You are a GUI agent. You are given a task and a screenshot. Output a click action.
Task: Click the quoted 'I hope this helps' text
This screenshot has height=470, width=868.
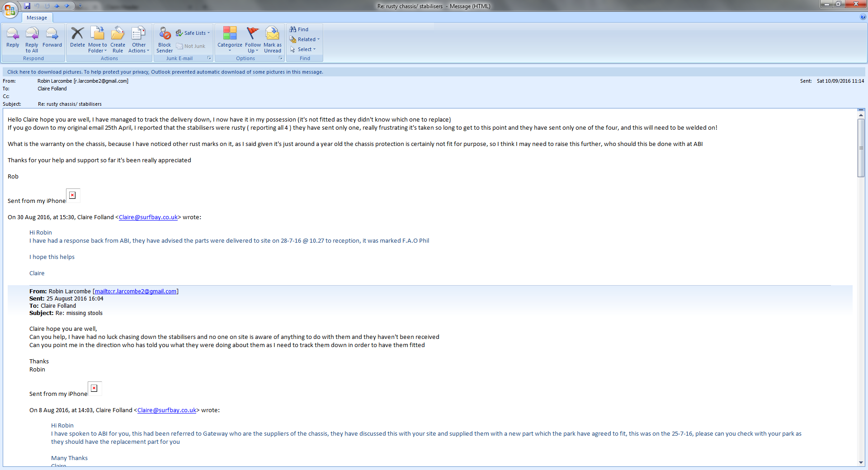click(52, 257)
